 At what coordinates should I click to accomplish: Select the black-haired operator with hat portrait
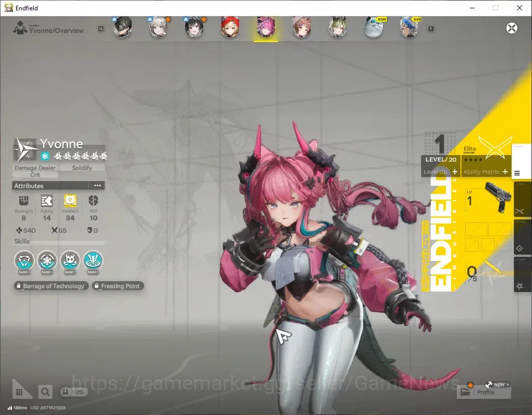click(x=194, y=27)
